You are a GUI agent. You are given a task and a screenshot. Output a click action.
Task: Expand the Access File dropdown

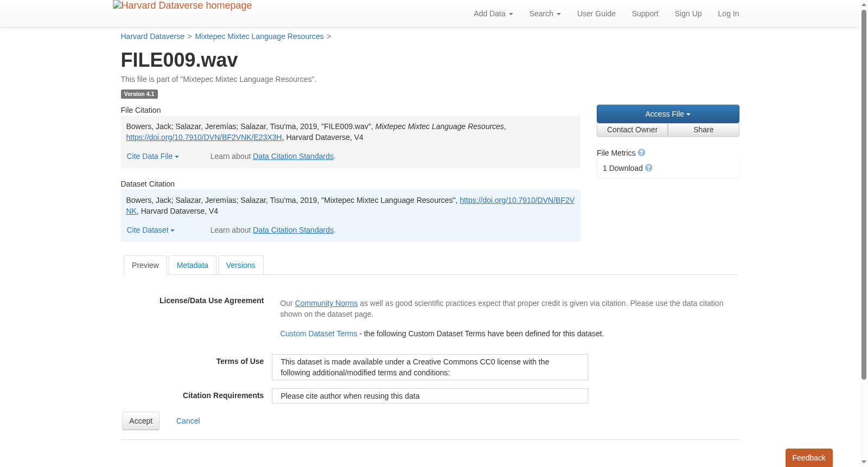click(668, 114)
